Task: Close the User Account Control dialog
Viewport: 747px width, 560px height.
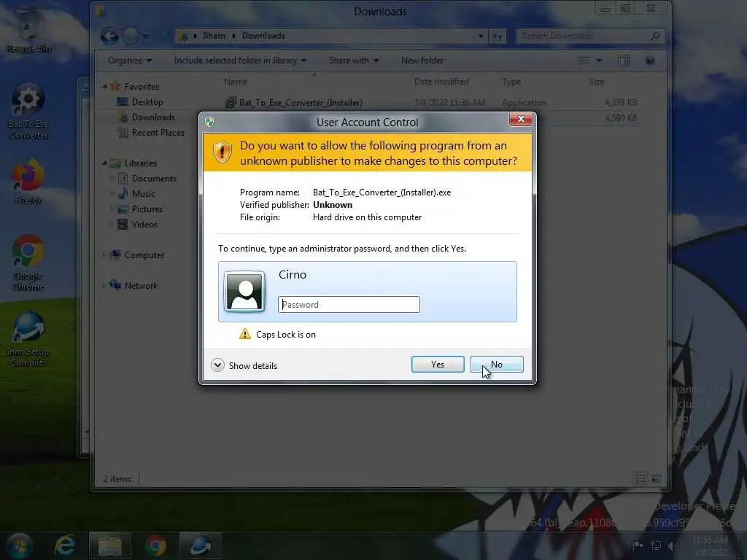Action: 520,119
